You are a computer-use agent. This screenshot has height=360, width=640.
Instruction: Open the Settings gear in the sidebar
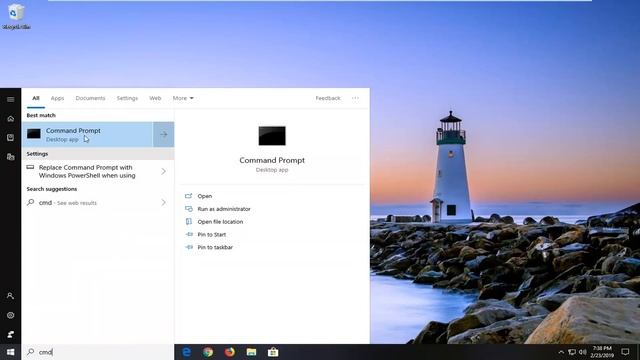pyautogui.click(x=11, y=315)
